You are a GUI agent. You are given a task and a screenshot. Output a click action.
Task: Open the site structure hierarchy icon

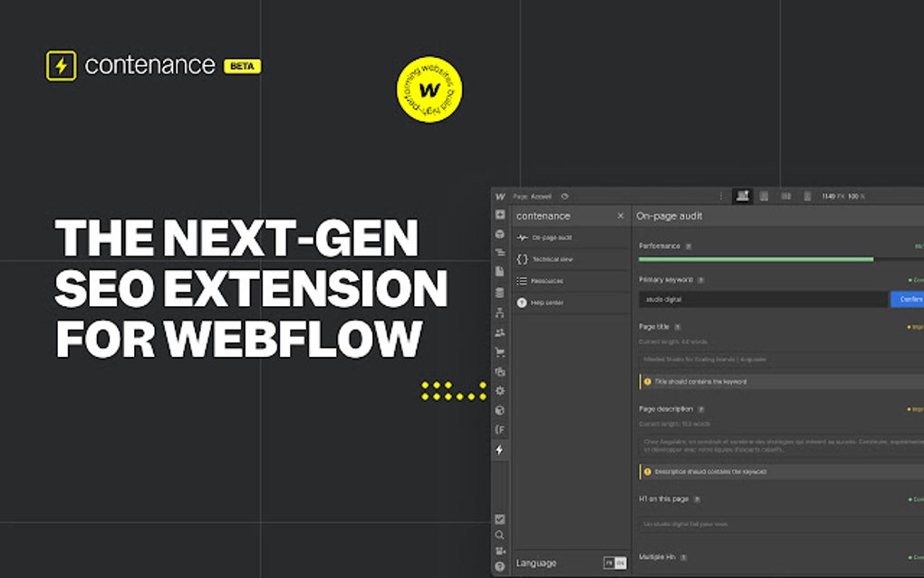coord(500,313)
